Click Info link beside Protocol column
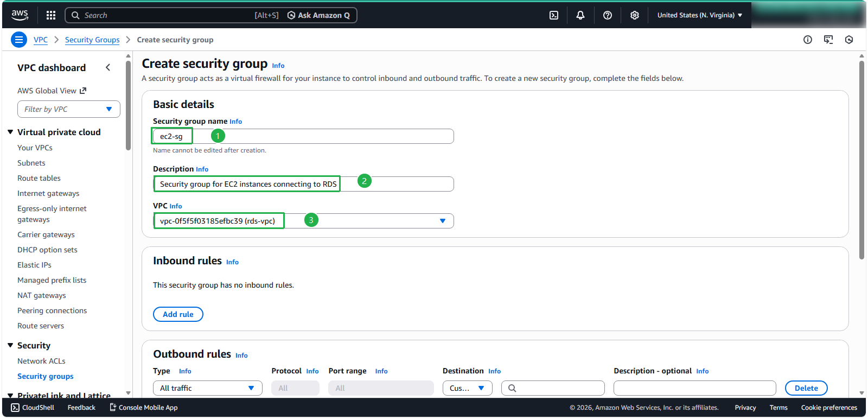Viewport: 868px width, 419px height. (312, 371)
